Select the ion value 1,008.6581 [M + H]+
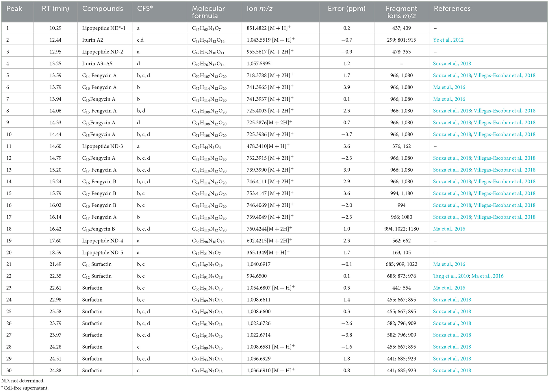The height and width of the screenshot is (392, 549). (271, 347)
